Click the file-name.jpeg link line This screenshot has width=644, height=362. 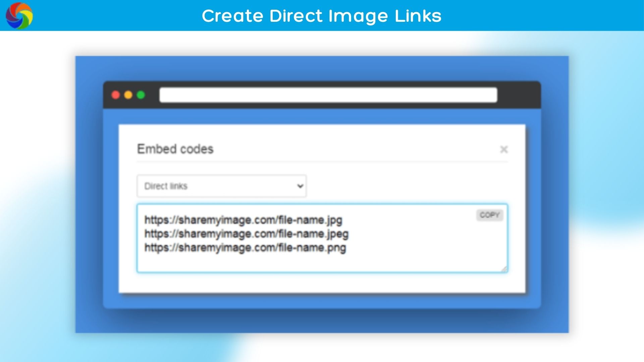click(x=247, y=234)
